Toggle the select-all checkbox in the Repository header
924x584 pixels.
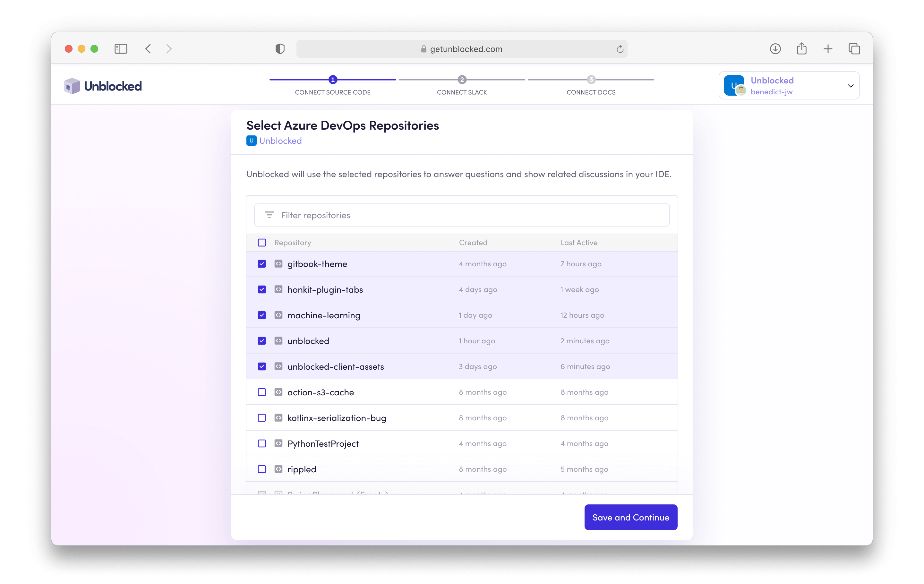[x=262, y=243]
